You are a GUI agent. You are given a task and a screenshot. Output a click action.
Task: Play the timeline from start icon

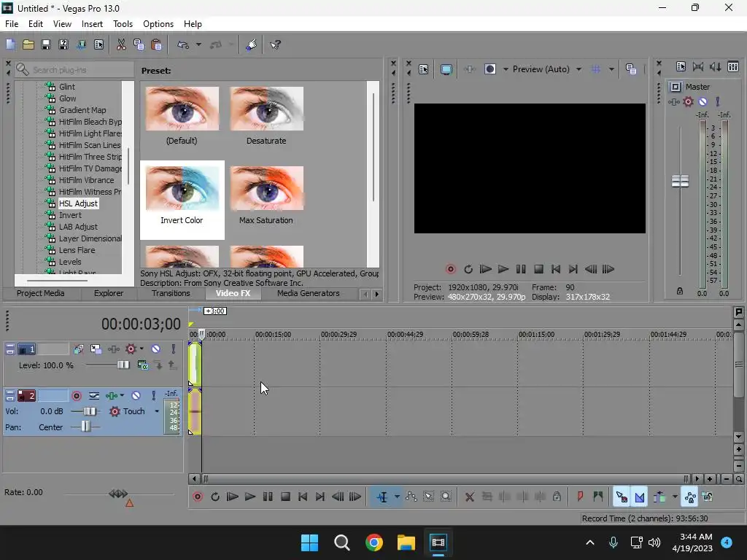(x=233, y=497)
